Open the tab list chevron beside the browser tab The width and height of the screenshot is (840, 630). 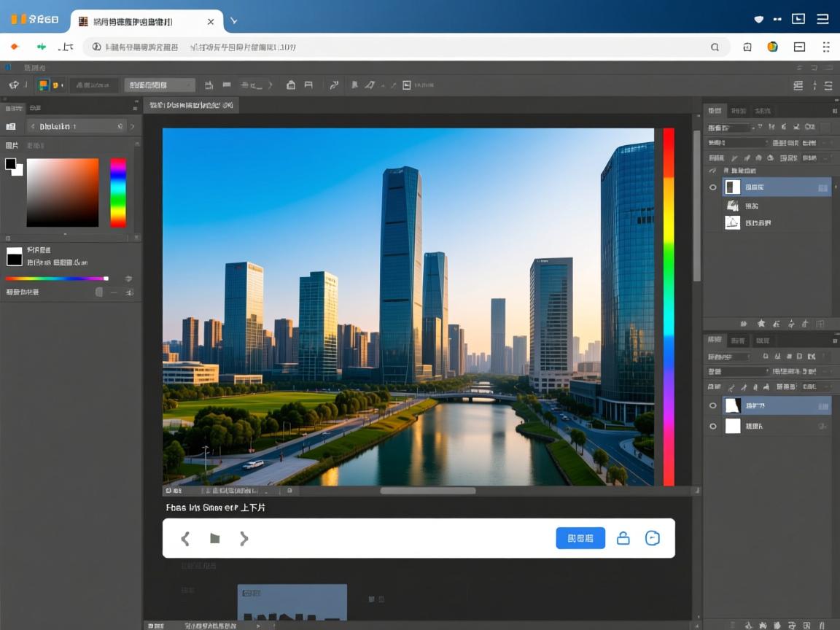(233, 21)
